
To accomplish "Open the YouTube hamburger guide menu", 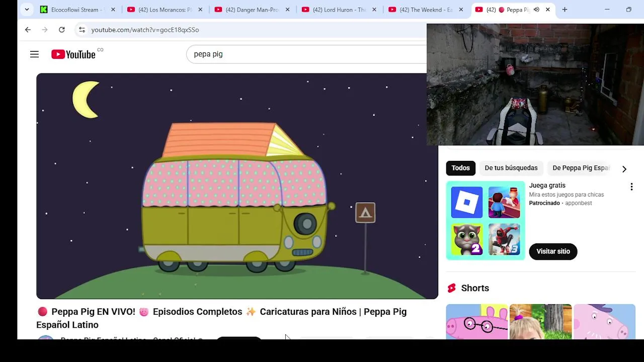I will (34, 54).
